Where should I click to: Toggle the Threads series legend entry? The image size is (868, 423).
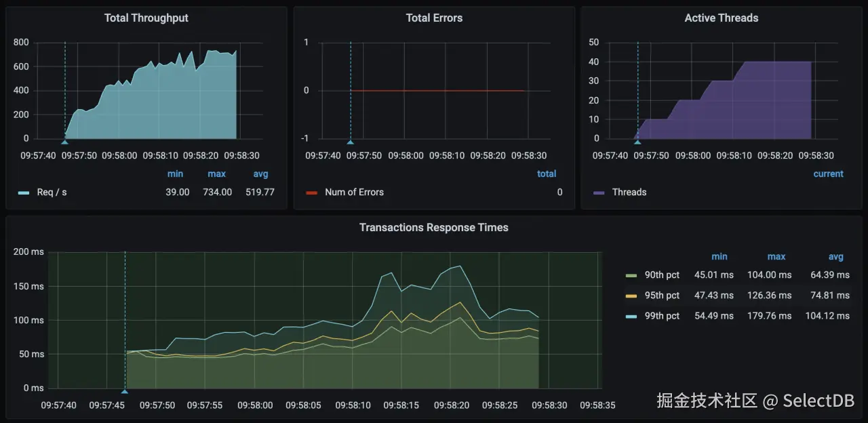[629, 192]
